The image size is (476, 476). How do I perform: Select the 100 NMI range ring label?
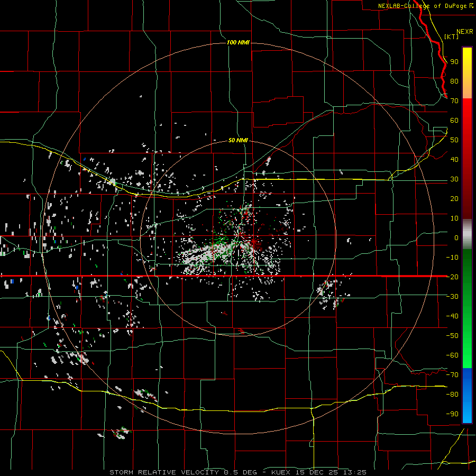[238, 42]
